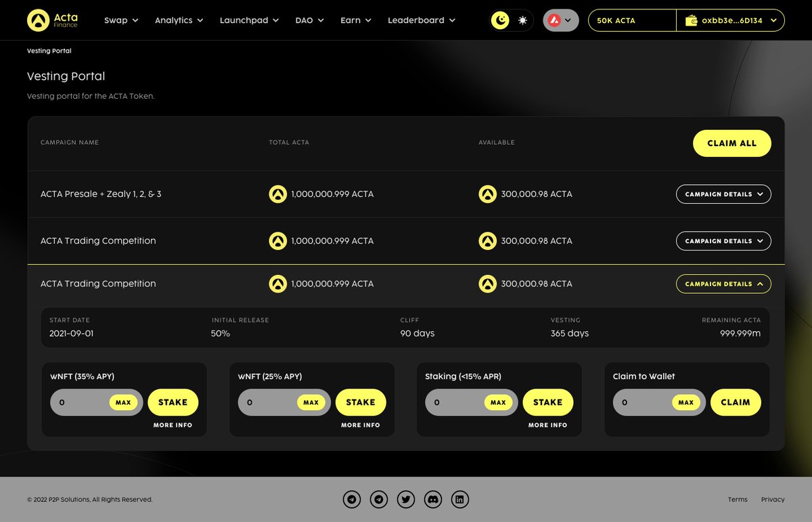Open the Privacy link

point(773,500)
